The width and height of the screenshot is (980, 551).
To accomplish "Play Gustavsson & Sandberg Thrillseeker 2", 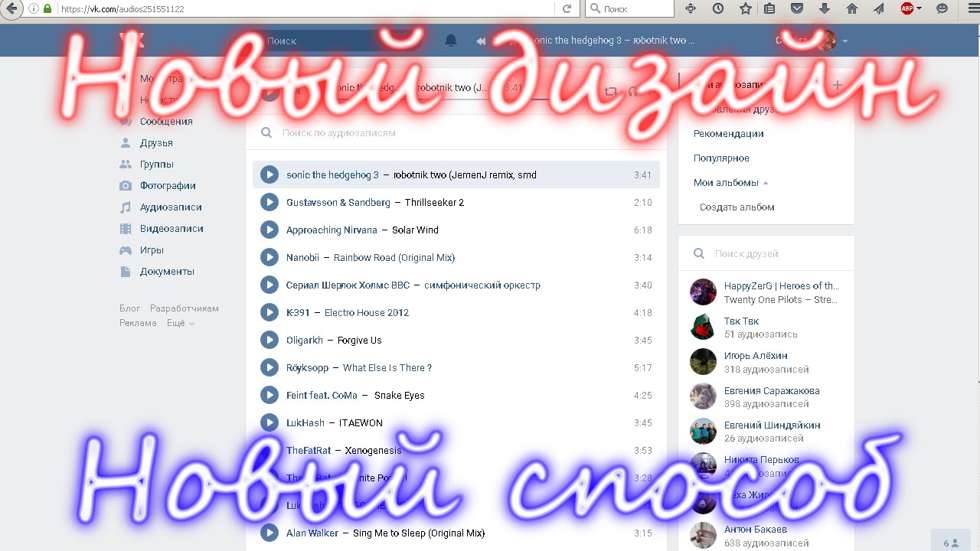I will point(269,202).
